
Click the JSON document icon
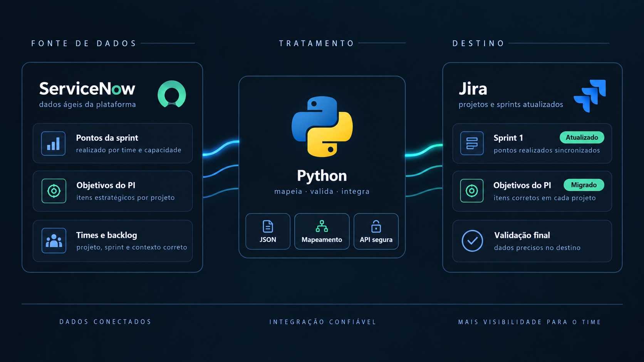[x=268, y=227]
